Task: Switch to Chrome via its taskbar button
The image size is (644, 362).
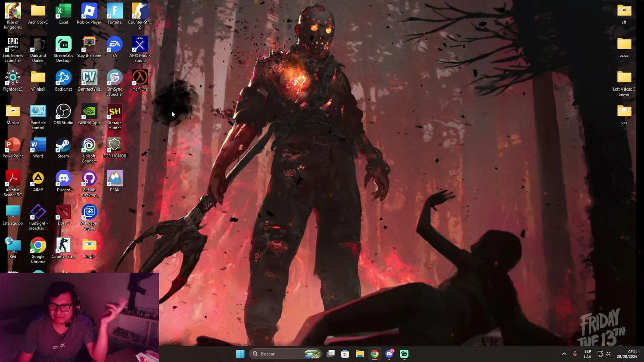Action: [x=374, y=354]
